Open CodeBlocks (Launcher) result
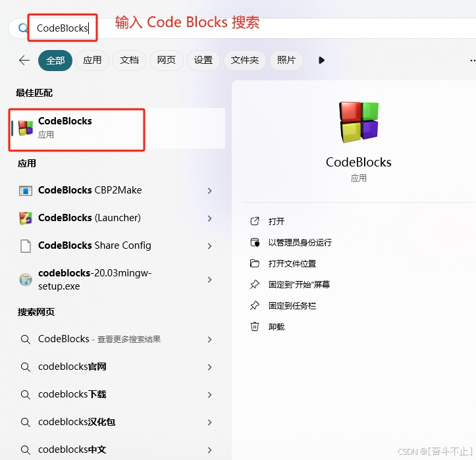This screenshot has width=476, height=460. [x=117, y=218]
